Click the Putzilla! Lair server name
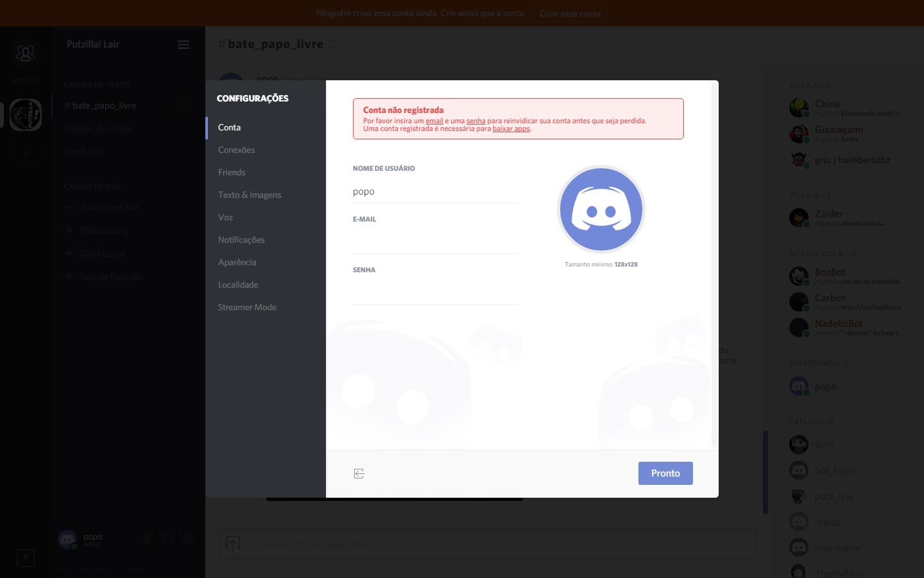 pos(93,44)
